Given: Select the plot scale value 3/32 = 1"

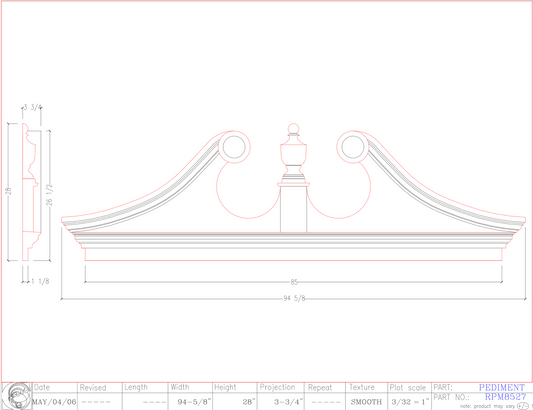Looking at the screenshot, I should (x=410, y=402).
